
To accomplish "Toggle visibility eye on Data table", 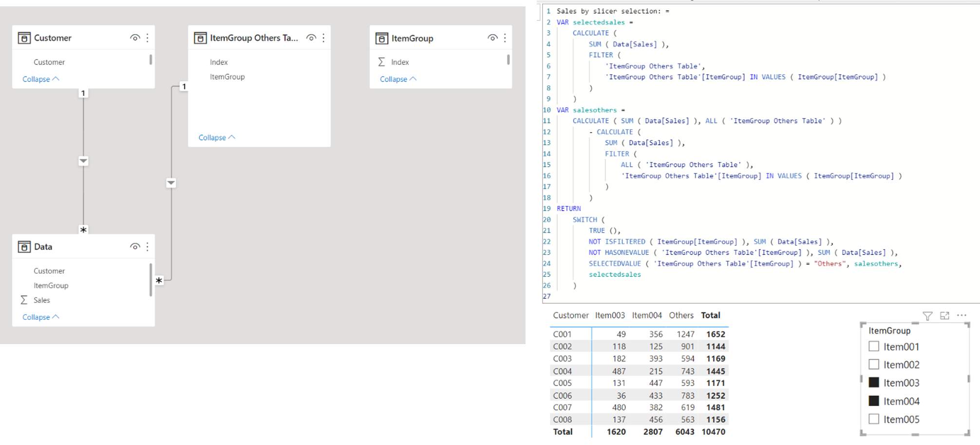I will click(x=135, y=247).
